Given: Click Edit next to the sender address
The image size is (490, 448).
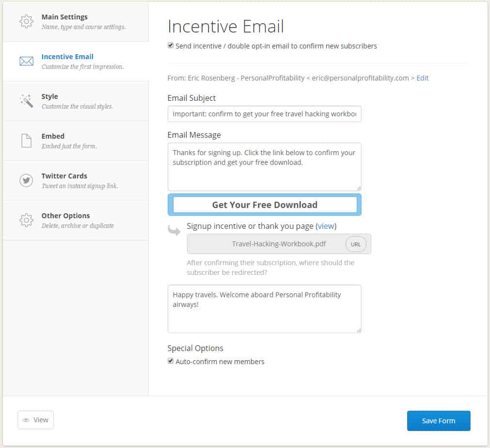Looking at the screenshot, I should (x=422, y=78).
